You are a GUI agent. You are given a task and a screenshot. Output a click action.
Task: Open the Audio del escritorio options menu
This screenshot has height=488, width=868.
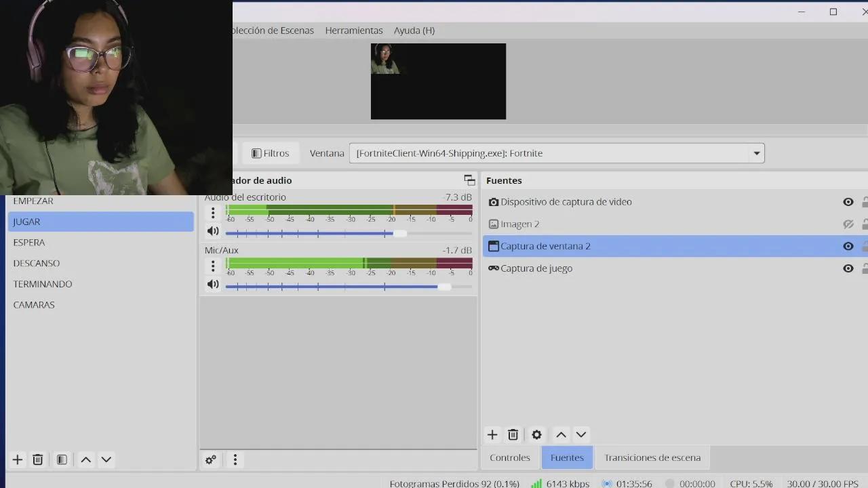[x=213, y=213]
